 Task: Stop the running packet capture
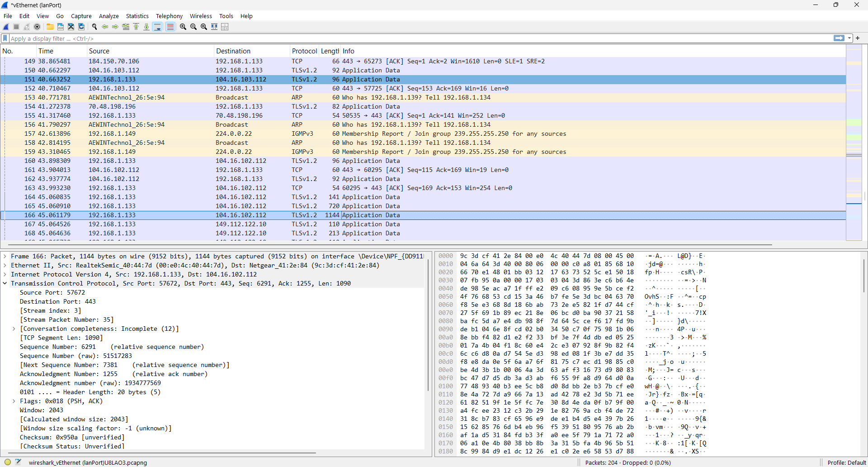pos(16,27)
